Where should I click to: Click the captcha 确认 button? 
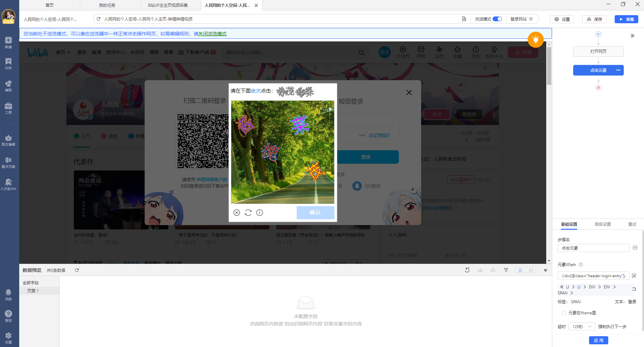click(x=315, y=213)
